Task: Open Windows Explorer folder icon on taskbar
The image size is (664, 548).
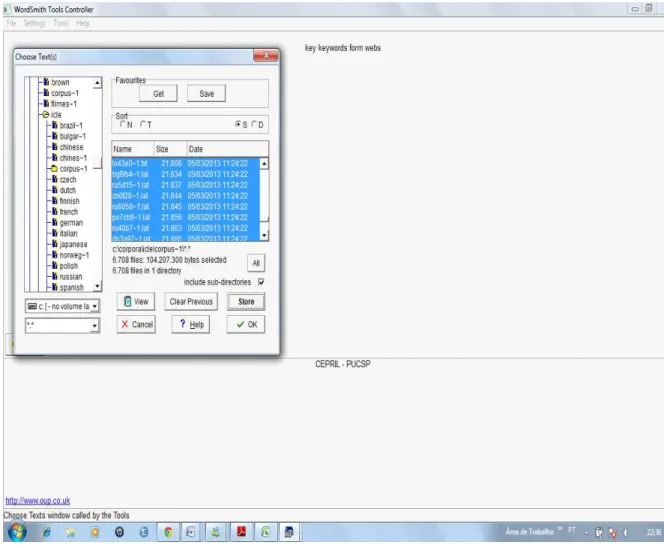Action: (70, 532)
